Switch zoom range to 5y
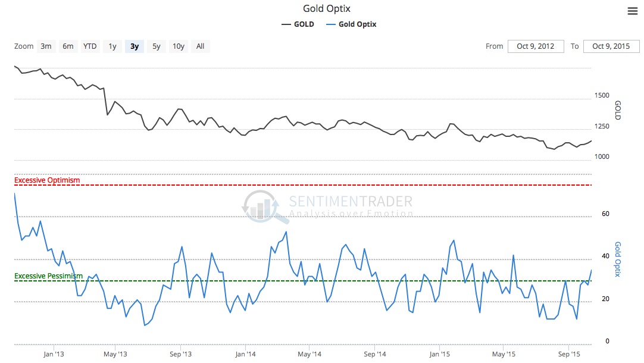Image resolution: width=644 pixels, height=363 pixels. [x=156, y=46]
